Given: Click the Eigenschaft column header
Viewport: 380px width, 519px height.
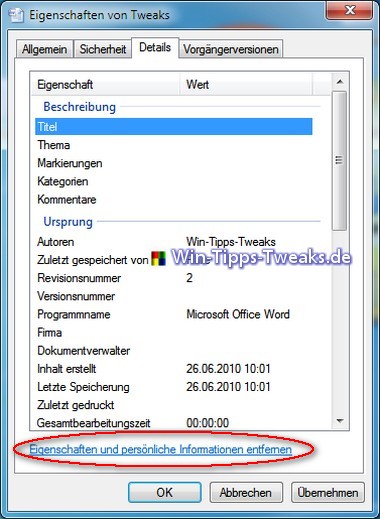Looking at the screenshot, I should (106, 84).
